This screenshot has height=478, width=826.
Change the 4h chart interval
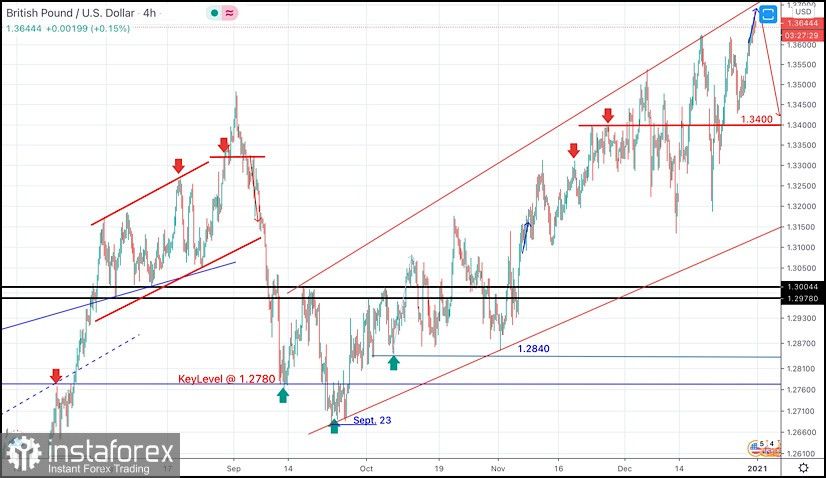[x=150, y=13]
